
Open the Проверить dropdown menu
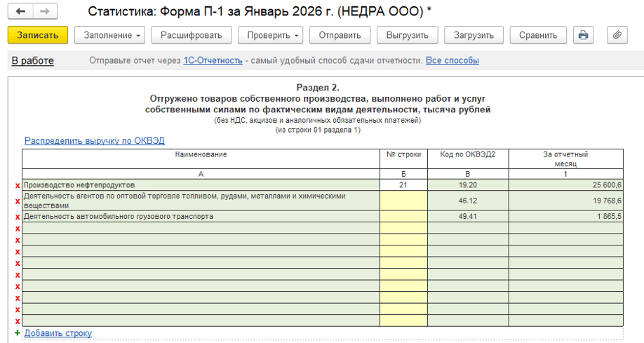click(269, 35)
